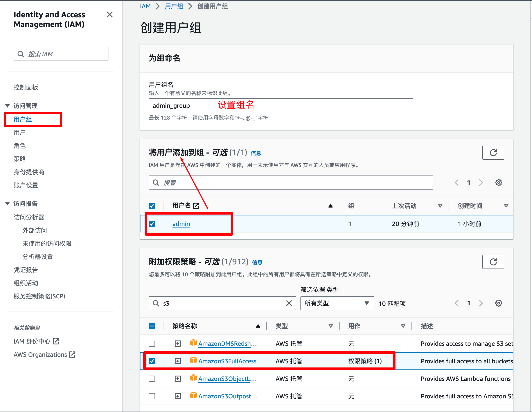Open 未使用的访问权限 in the sidebar
Image resolution: width=532 pixels, height=412 pixels.
(x=47, y=244)
